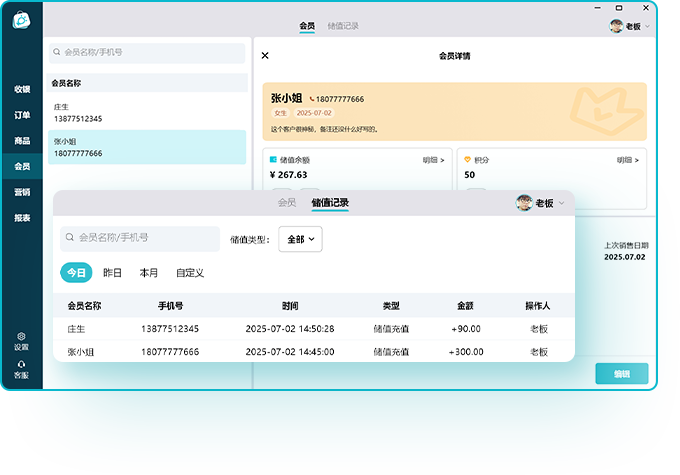This screenshot has height=475, width=680.
Task: Expand 老板 dropdown in front panel
Action: point(562,203)
